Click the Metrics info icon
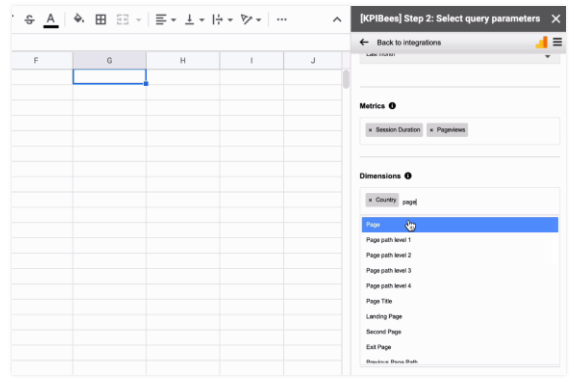This screenshot has height=386, width=576. [x=392, y=106]
